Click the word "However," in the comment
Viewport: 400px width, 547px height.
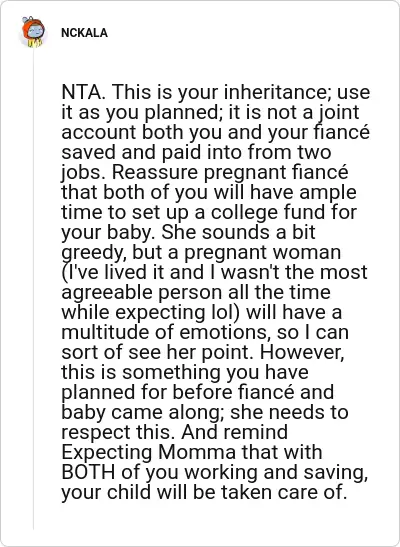click(302, 352)
